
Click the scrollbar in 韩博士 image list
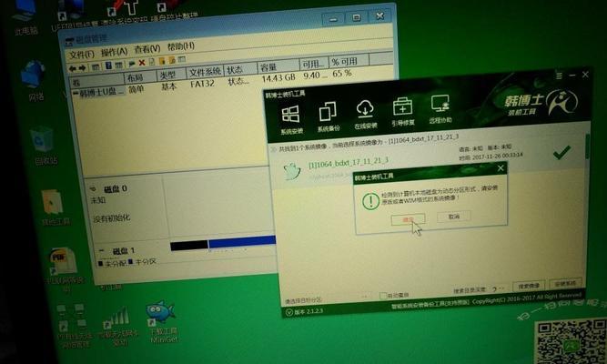click(x=587, y=146)
